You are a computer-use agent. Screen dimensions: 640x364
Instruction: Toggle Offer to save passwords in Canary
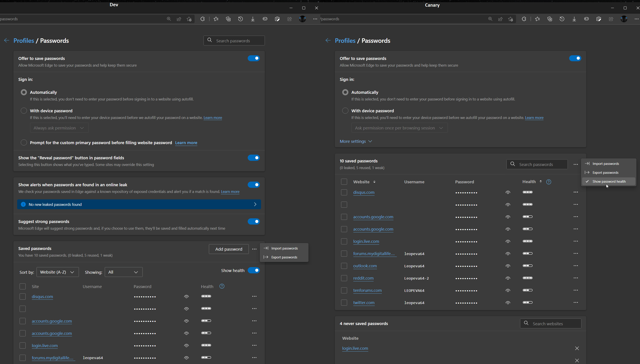pyautogui.click(x=575, y=58)
